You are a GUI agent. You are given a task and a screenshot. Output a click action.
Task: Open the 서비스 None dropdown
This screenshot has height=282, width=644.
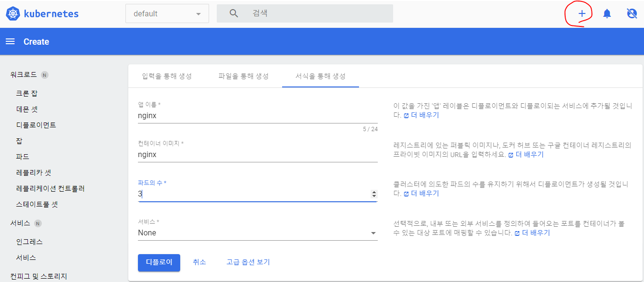point(258,233)
